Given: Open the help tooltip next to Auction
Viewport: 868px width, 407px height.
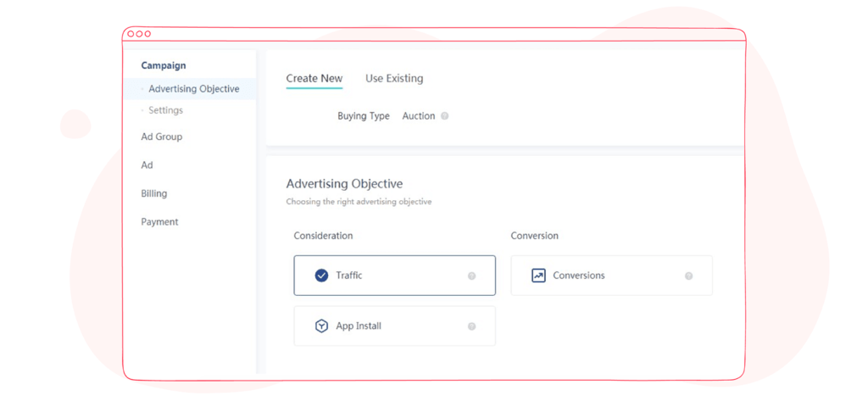Looking at the screenshot, I should 445,116.
